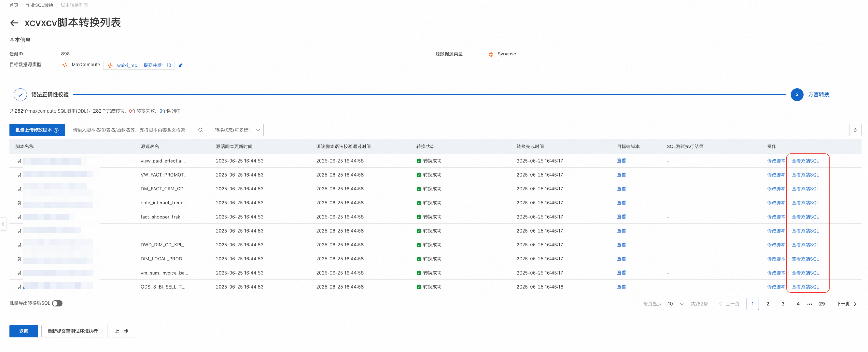The width and height of the screenshot is (868, 352).
Task: Click the help icon on batch upload button
Action: [56, 130]
